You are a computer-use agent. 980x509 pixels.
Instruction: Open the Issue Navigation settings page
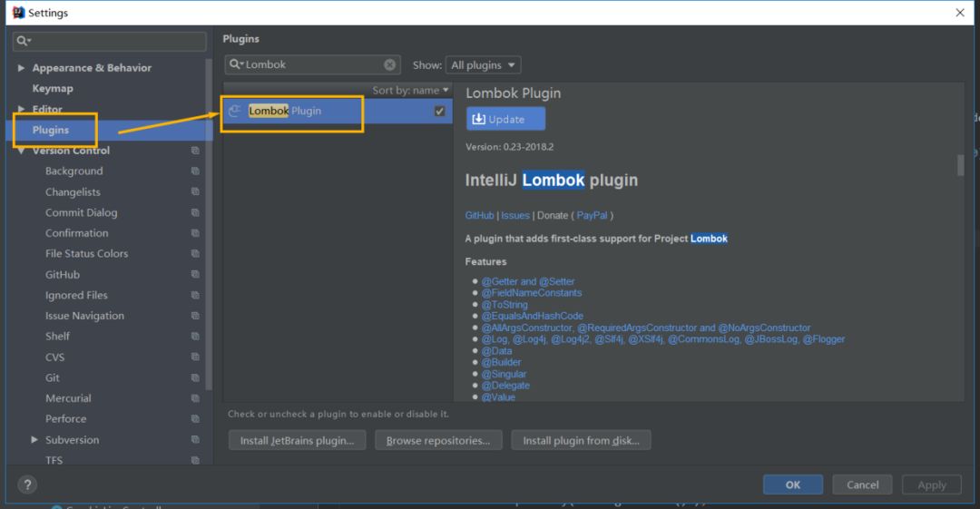[84, 316]
